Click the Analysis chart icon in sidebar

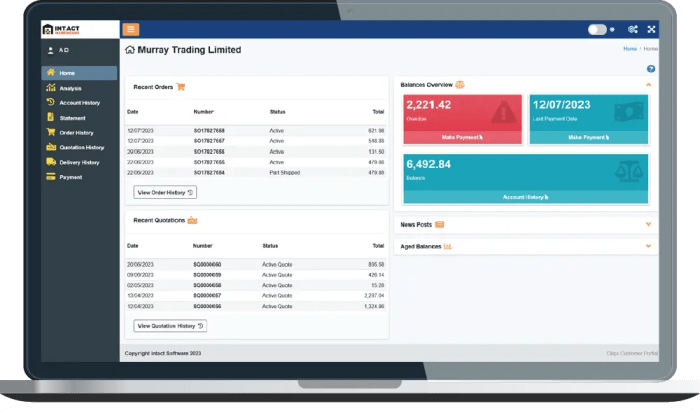pyautogui.click(x=50, y=88)
